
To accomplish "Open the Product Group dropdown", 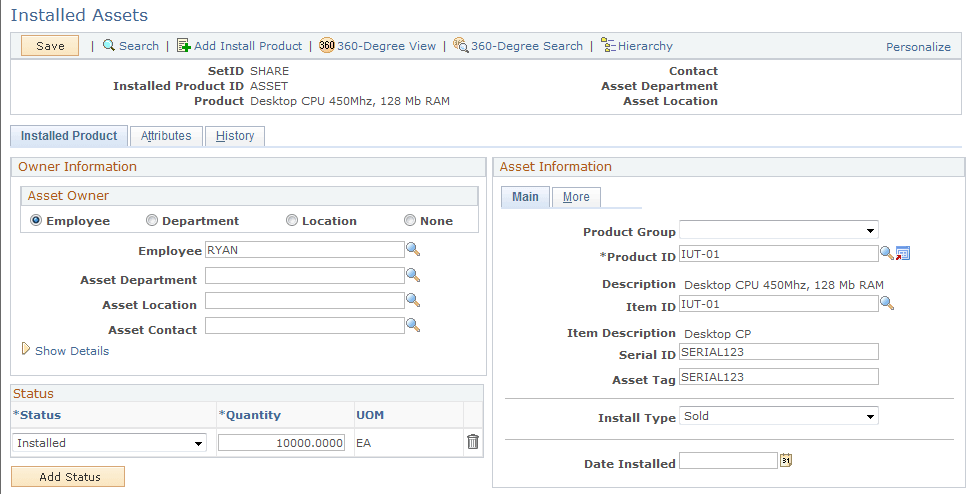I will coord(779,230).
